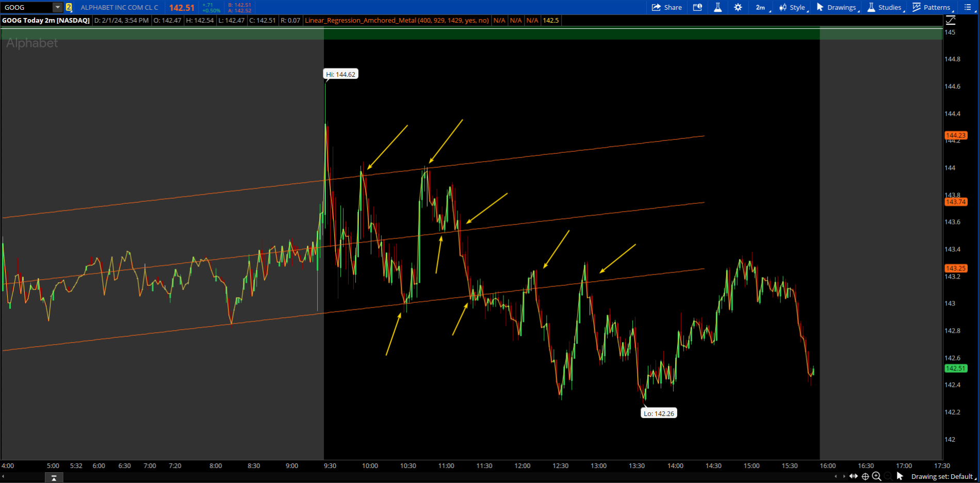Viewport: 980px width, 483px height.
Task: Open the Studies menu
Action: pyautogui.click(x=885, y=7)
